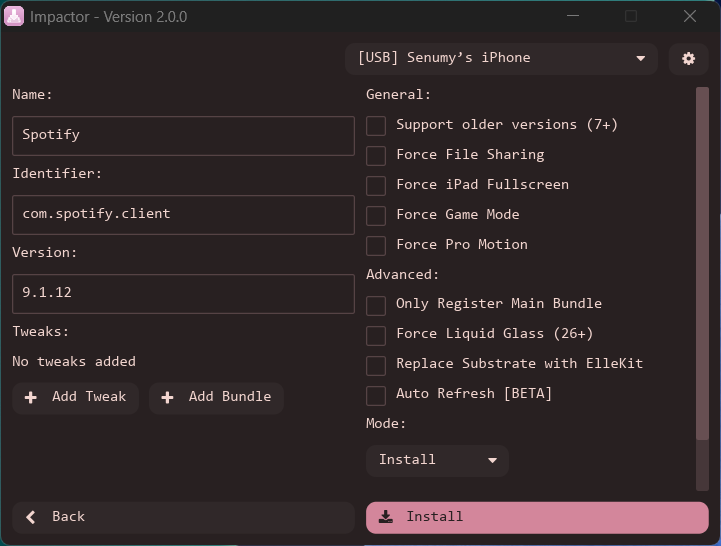The width and height of the screenshot is (721, 546).
Task: Tick the Force Pro Motion checkbox
Action: (376, 245)
